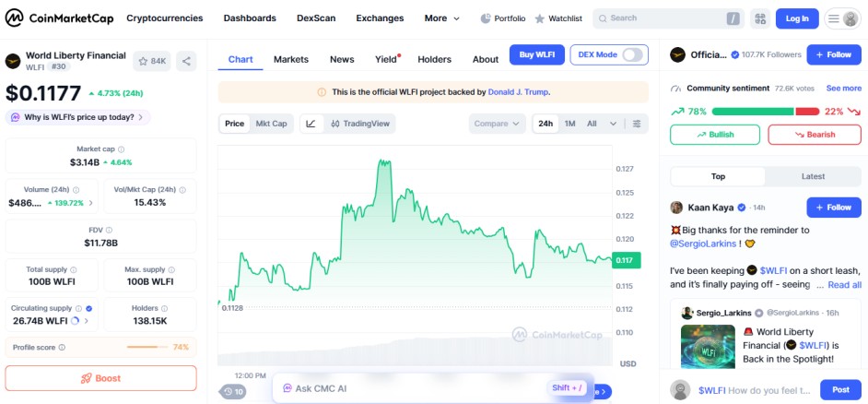
Task: Open Cryptocurrencies menu
Action: coord(165,18)
